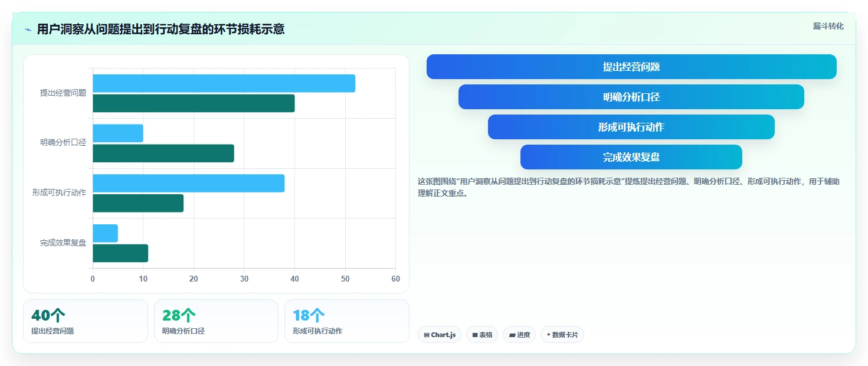This screenshot has height=366, width=868.
Task: Open the 18个 形成可执行动作 stat card
Action: (347, 321)
